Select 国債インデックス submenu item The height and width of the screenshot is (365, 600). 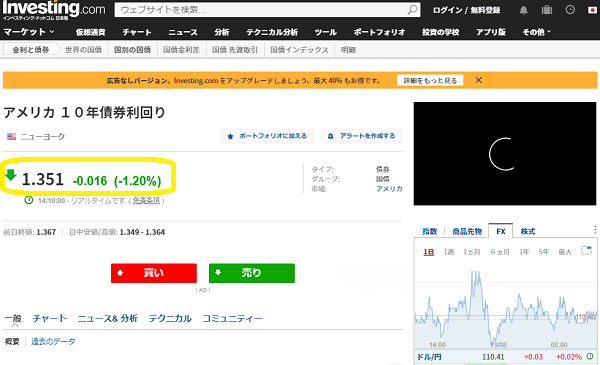point(299,50)
